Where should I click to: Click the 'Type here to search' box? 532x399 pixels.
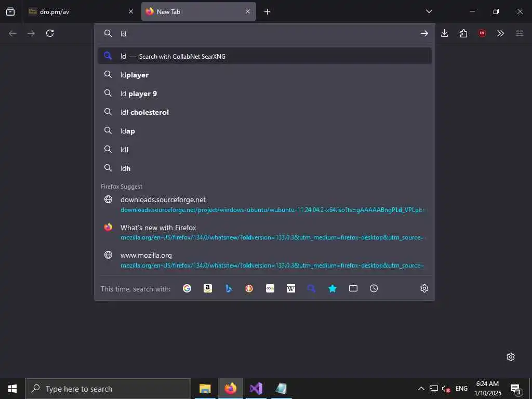click(x=108, y=389)
